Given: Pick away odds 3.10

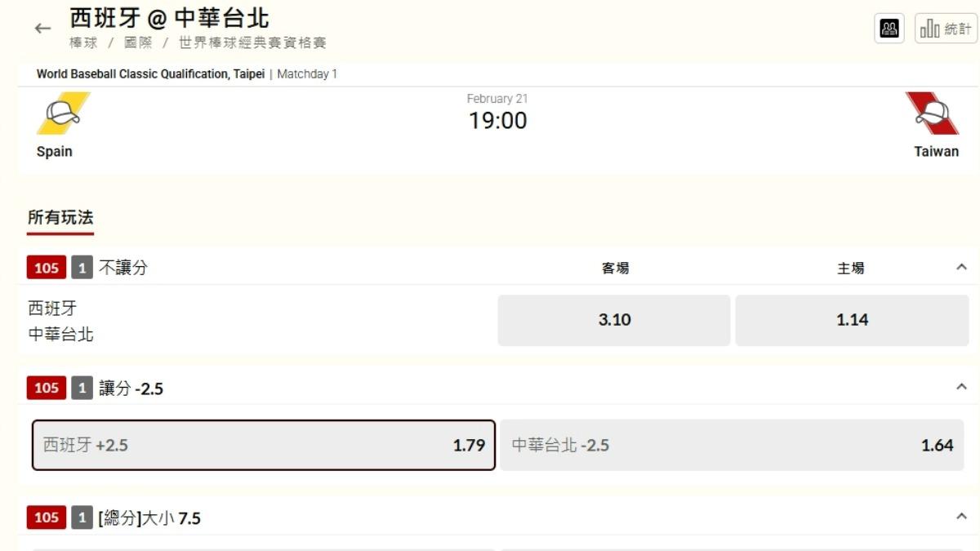Looking at the screenshot, I should (x=614, y=320).
